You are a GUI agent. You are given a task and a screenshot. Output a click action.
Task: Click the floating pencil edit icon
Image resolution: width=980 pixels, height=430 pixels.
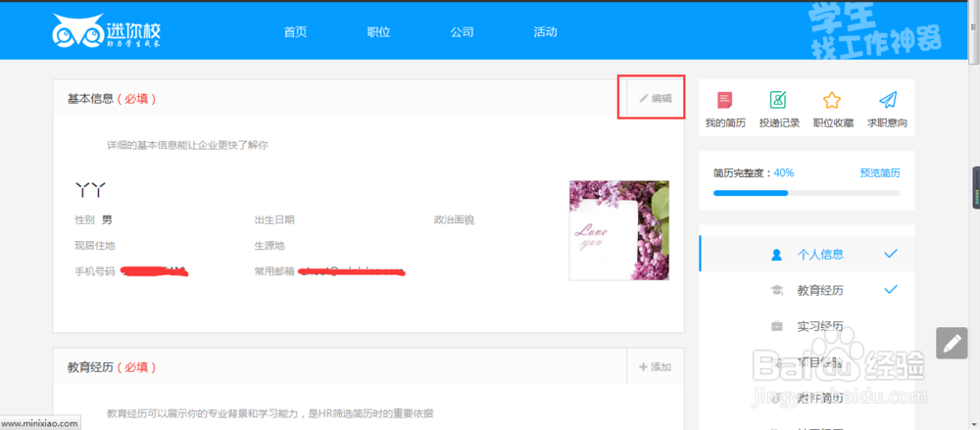(x=952, y=343)
